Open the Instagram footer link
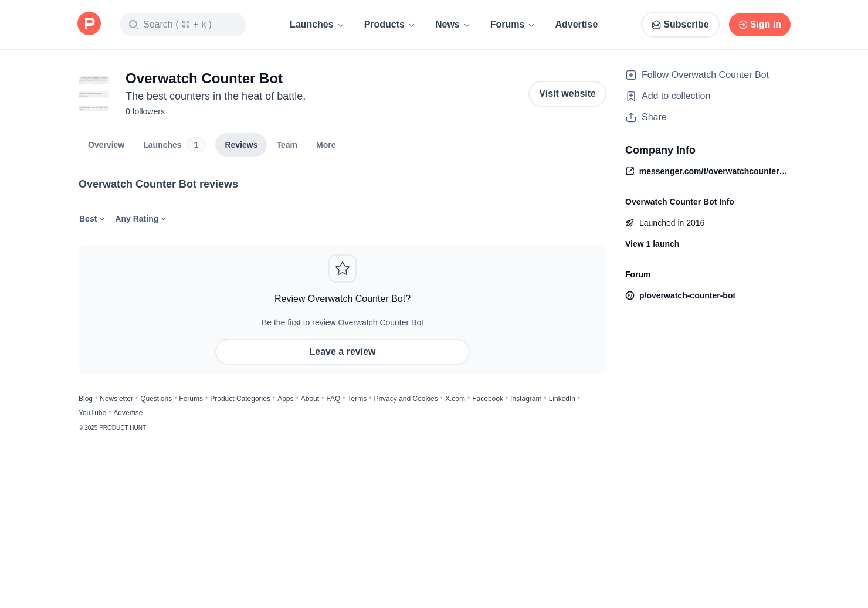The height and width of the screenshot is (608, 868). pyautogui.click(x=526, y=399)
